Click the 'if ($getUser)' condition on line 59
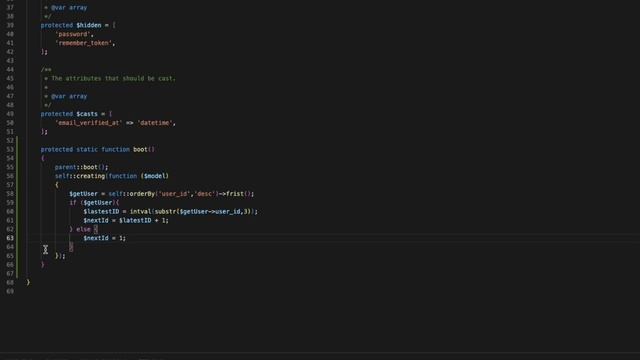Screen dimensions: 640x360 click(92, 203)
